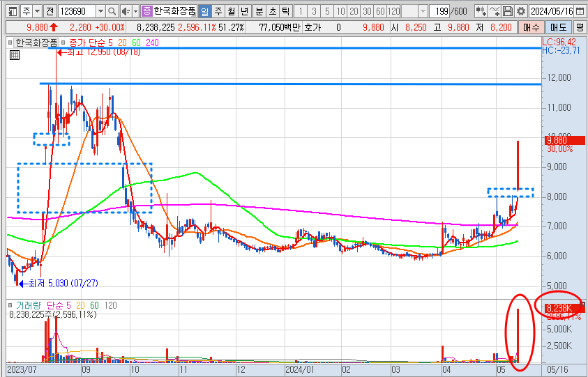Select interval 10 button

[340, 11]
